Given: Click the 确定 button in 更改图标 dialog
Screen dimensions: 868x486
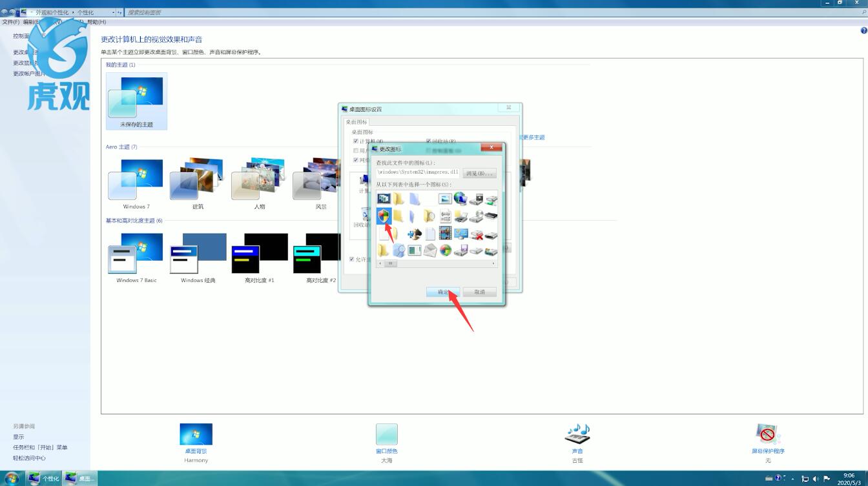Looking at the screenshot, I should [443, 292].
